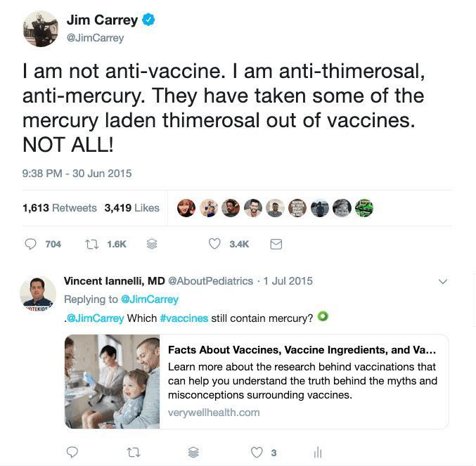Click the blue verified badge by Jim Carrey
The image size is (476, 466).
click(148, 20)
